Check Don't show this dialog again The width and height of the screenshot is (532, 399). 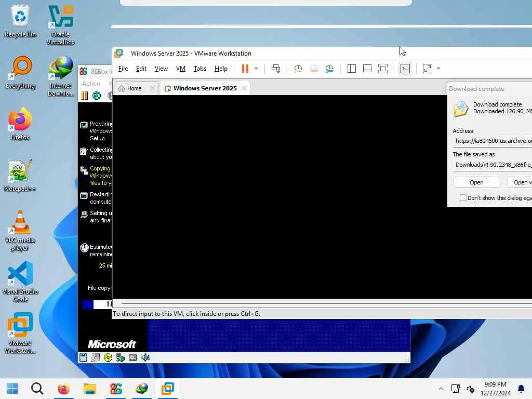463,198
